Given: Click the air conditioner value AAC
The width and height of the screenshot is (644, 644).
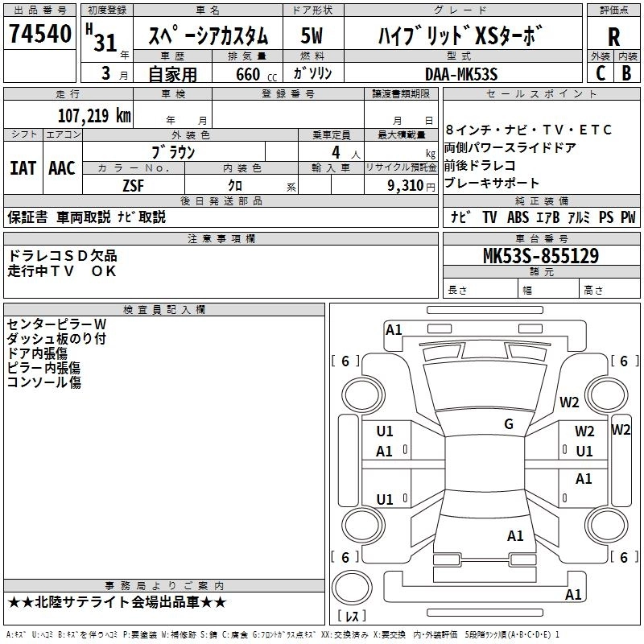Looking at the screenshot, I should click(62, 168).
